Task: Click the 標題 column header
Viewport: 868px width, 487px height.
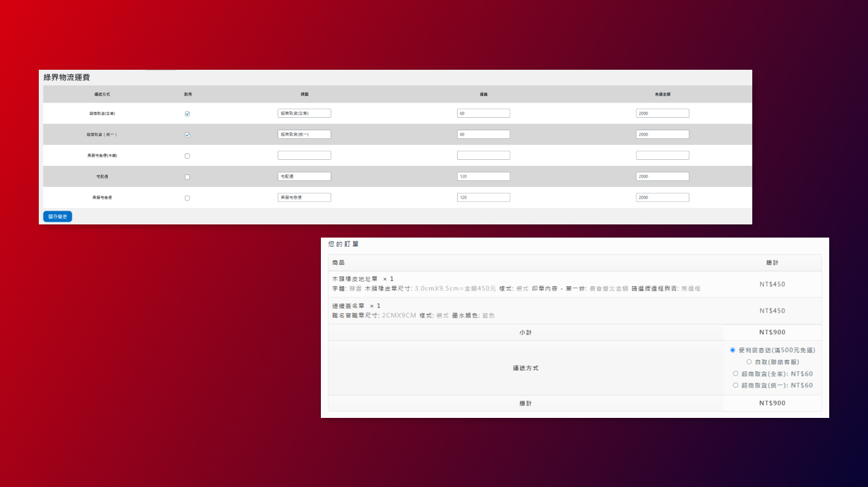Action: tap(304, 95)
